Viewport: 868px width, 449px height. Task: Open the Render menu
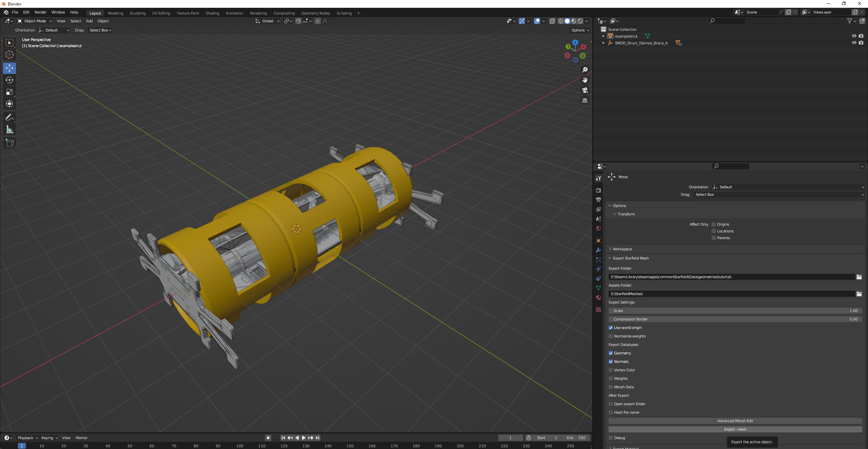pyautogui.click(x=40, y=12)
